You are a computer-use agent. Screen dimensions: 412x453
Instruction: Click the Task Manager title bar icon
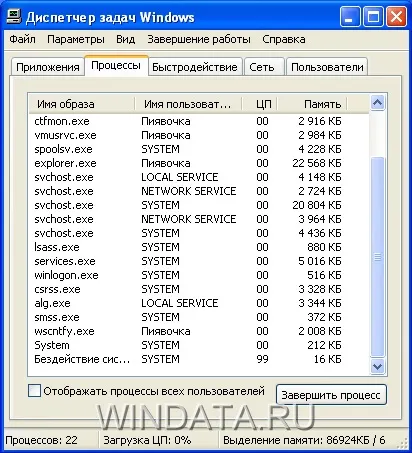[14, 16]
